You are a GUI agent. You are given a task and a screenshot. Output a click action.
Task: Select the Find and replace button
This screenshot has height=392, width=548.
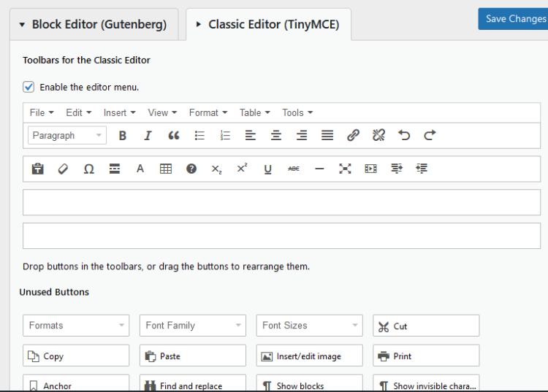coord(193,383)
